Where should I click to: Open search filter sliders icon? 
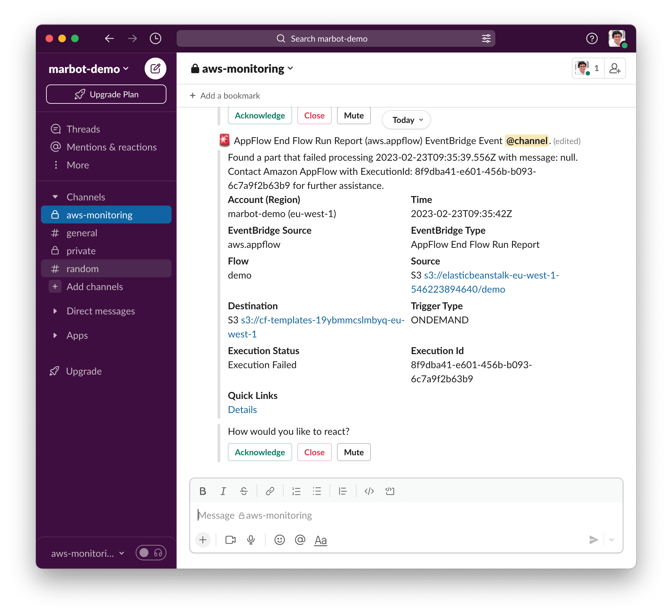[x=486, y=39]
